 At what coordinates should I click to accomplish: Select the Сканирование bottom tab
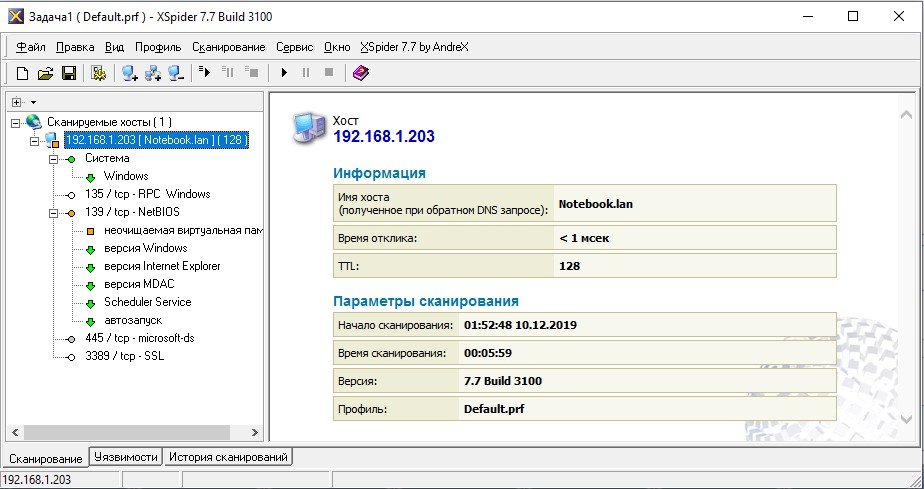click(x=45, y=458)
